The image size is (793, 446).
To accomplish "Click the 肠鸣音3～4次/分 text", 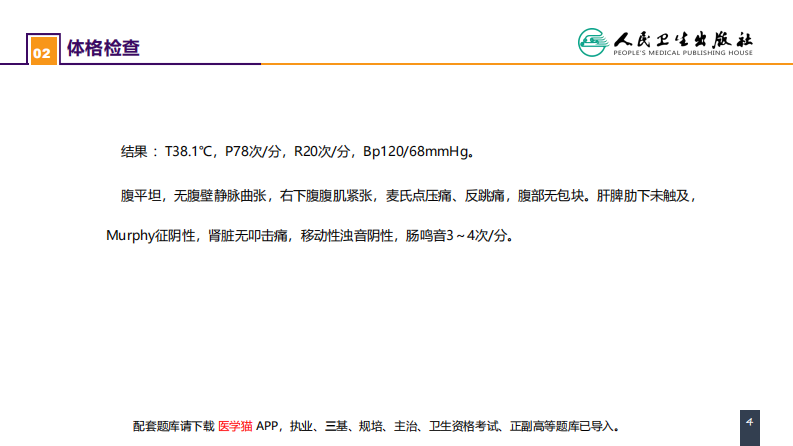I will pos(456,236).
